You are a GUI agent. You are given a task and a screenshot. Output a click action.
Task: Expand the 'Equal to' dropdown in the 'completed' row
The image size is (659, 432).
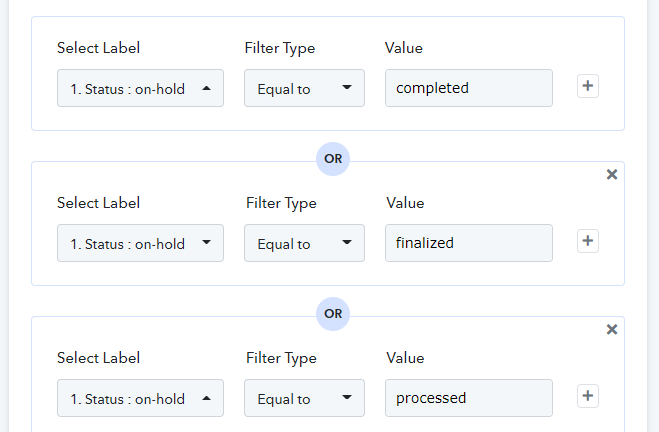[x=304, y=88]
